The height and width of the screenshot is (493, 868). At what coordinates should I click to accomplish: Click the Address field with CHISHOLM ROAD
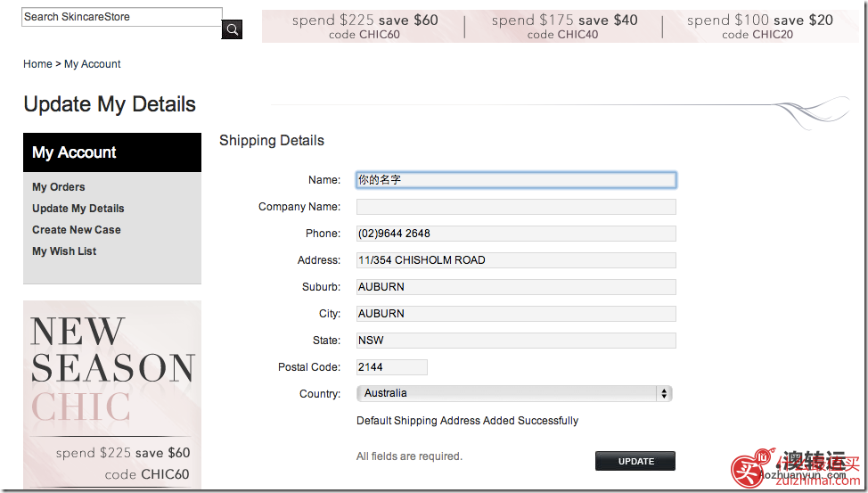point(516,259)
